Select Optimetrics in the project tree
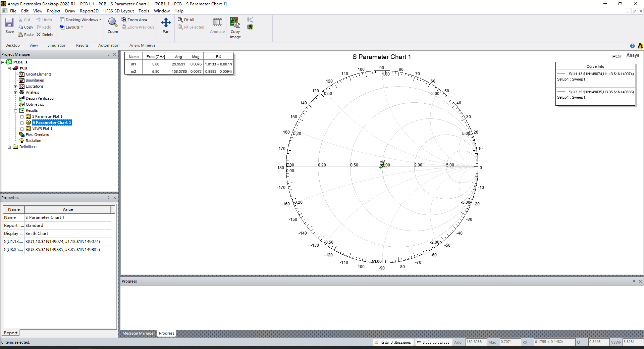 [x=35, y=104]
